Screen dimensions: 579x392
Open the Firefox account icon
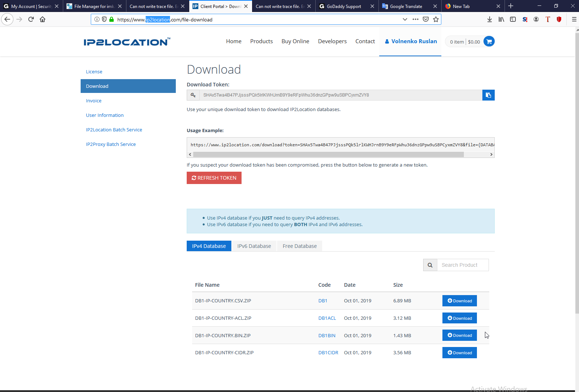(x=536, y=19)
